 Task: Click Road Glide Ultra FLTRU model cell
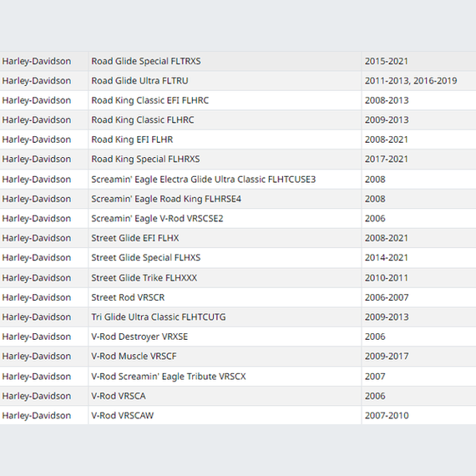(225, 81)
